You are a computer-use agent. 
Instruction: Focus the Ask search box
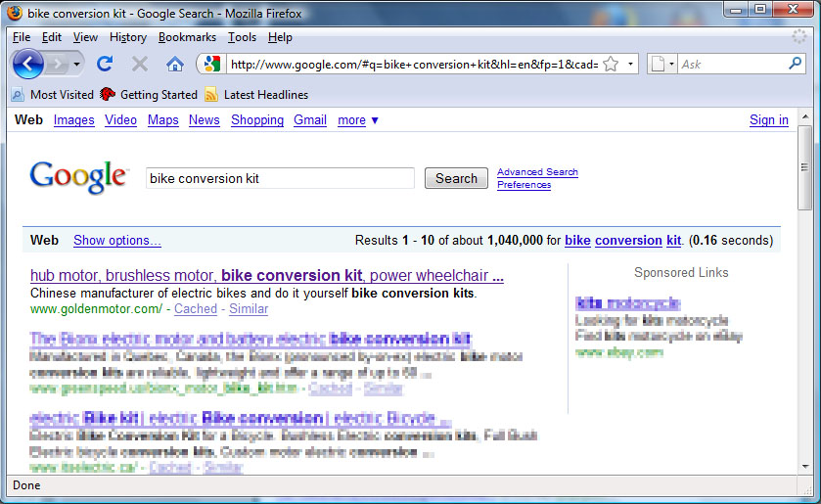coord(733,64)
